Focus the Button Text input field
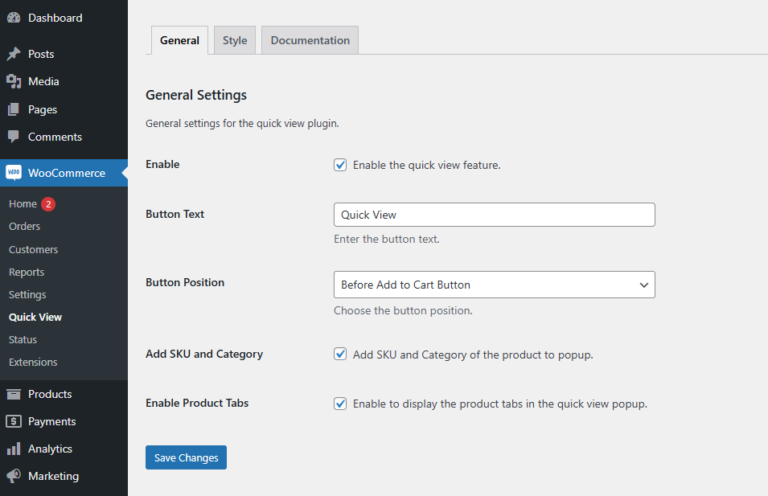 coord(494,214)
